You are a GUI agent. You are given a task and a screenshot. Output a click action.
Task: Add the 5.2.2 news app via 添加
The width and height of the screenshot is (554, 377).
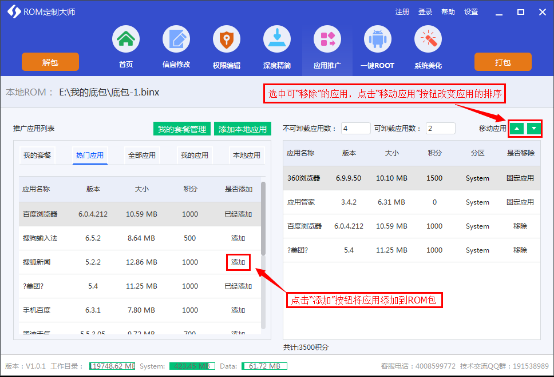pos(238,262)
